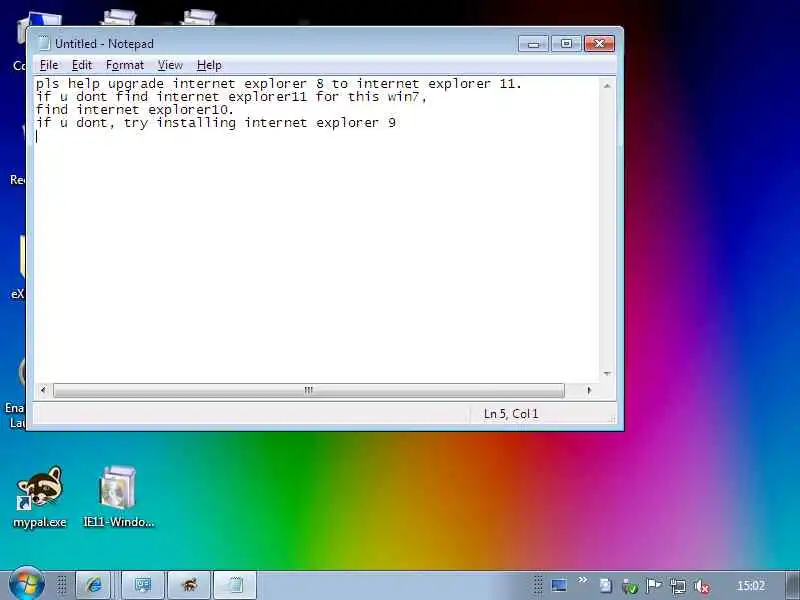Viewport: 800px width, 600px height.
Task: Click the green-check safely remove tray icon
Action: pos(630,587)
